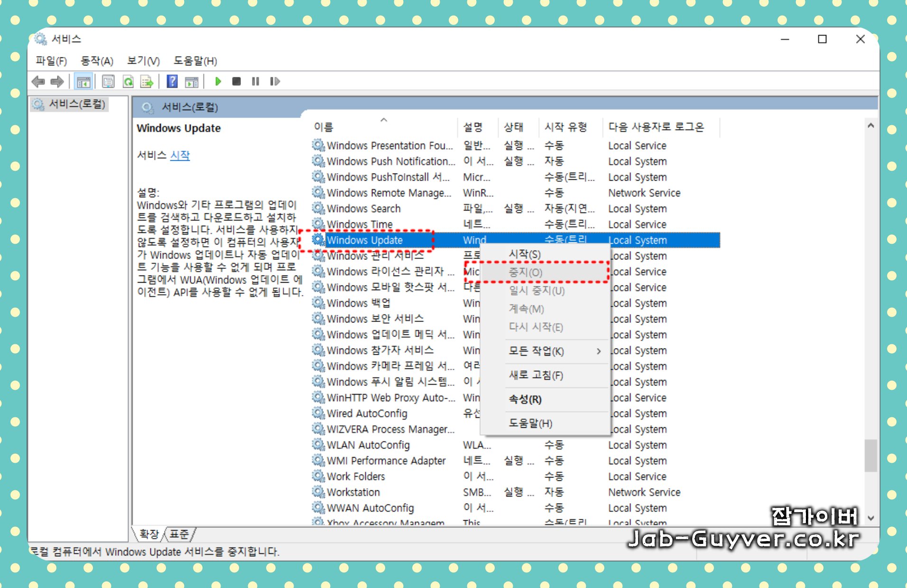Image resolution: width=907 pixels, height=588 pixels.
Task: Click the gear icon of WLAN AutoConfig
Action: (318, 444)
